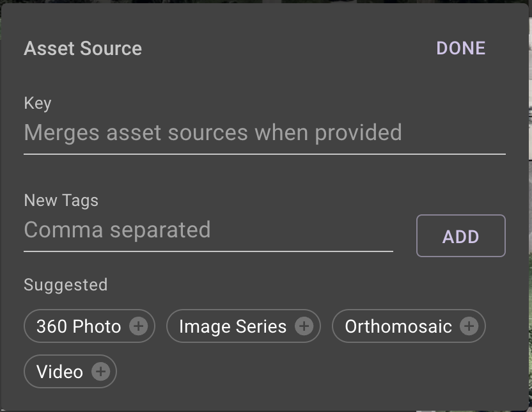Click the plus icon beside Video

click(100, 371)
